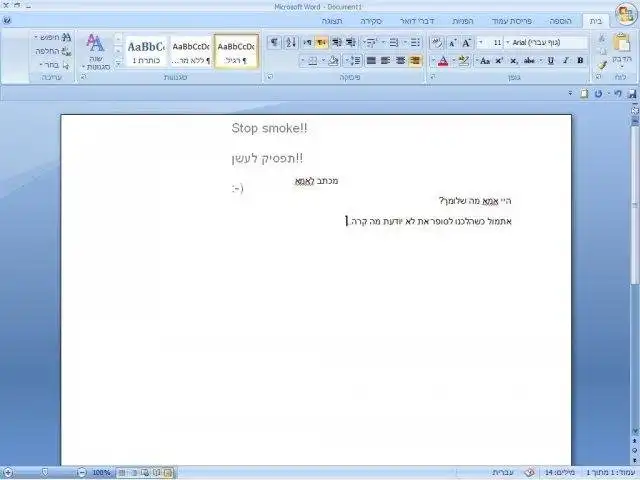Click the Cut scissors icon

[x=602, y=39]
